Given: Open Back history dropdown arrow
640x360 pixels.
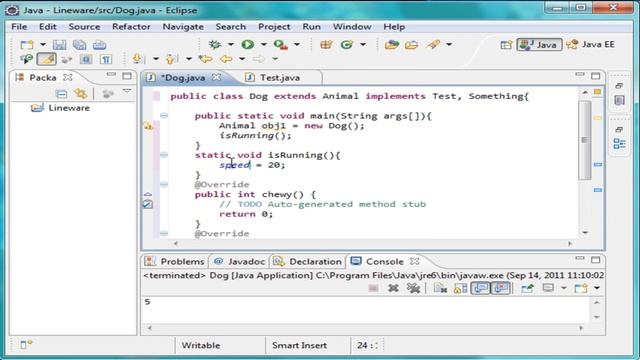Looking at the screenshot, I should tap(242, 59).
